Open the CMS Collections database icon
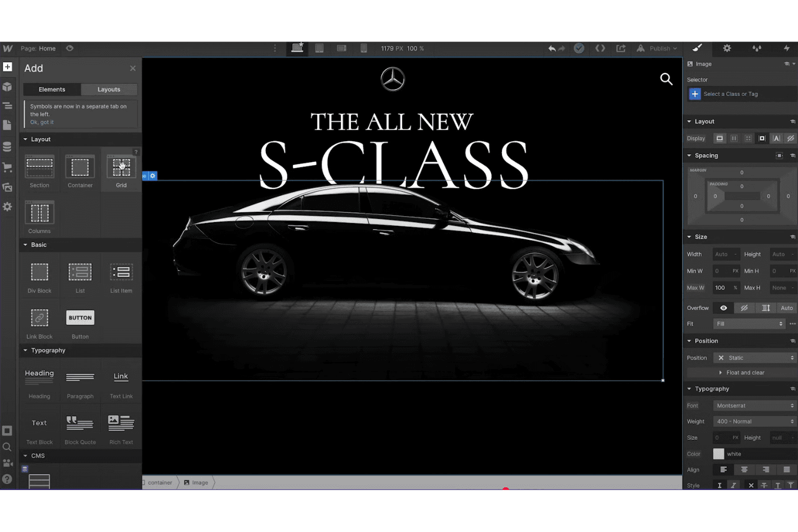This screenshot has height=532, width=798. [8, 147]
